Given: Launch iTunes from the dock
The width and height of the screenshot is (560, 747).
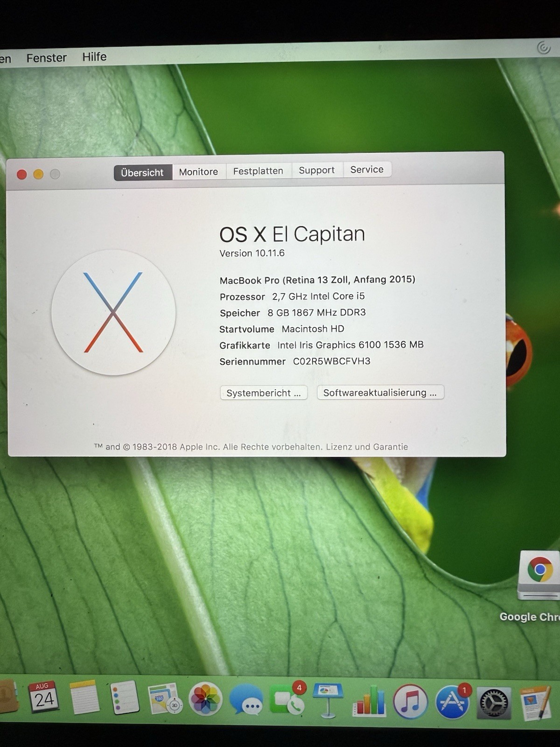Looking at the screenshot, I should tap(410, 701).
